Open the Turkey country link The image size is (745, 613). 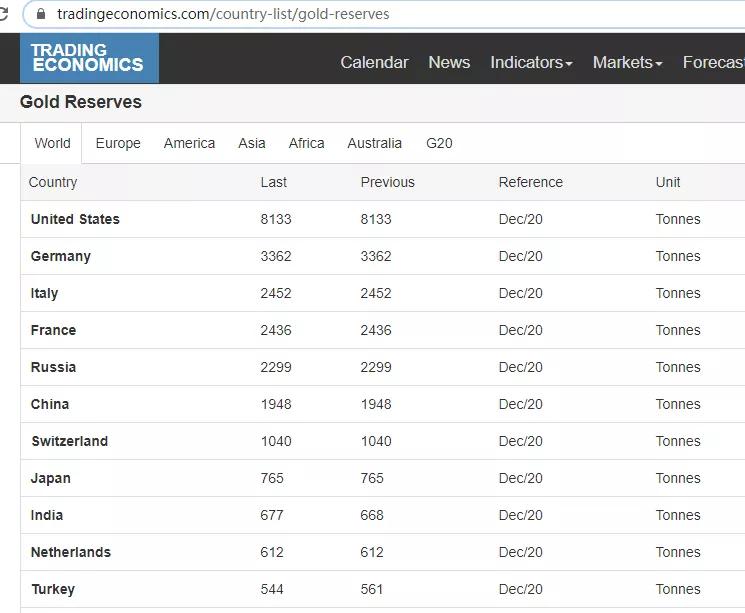53,589
